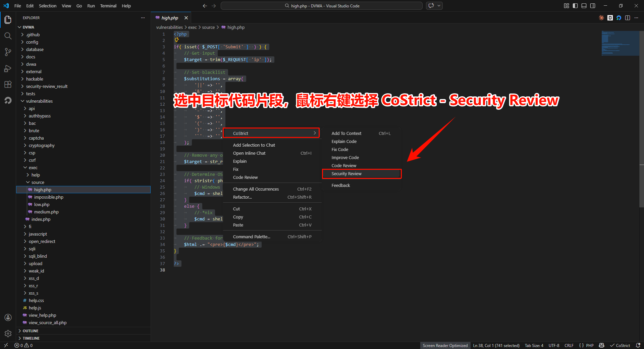644x349 pixels.
Task: Open the Search view in activity bar
Action: click(8, 36)
